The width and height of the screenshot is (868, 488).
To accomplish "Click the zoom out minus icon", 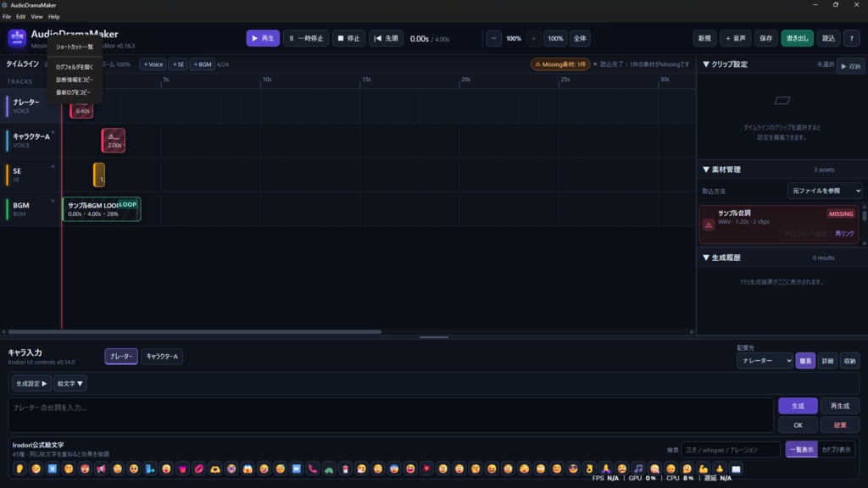I will coord(494,38).
